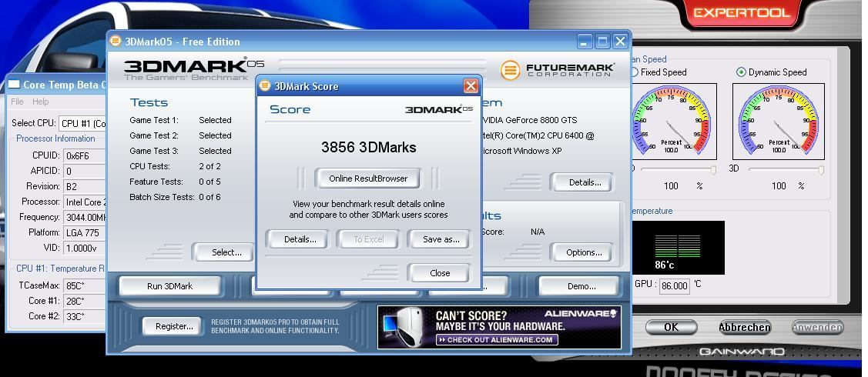This screenshot has width=868, height=377.
Task: Click the 3856 3DMarks score text
Action: tap(369, 147)
